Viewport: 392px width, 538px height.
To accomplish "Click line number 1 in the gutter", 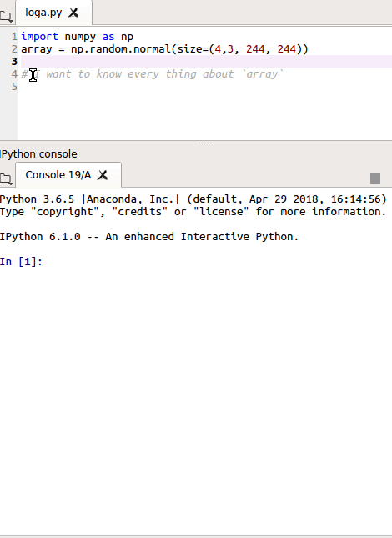I will pyautogui.click(x=14, y=37).
